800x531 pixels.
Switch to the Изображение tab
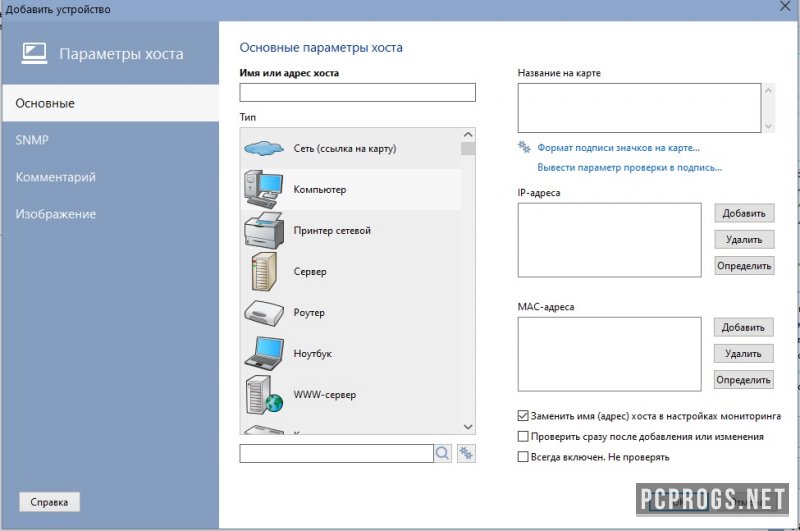click(111, 214)
